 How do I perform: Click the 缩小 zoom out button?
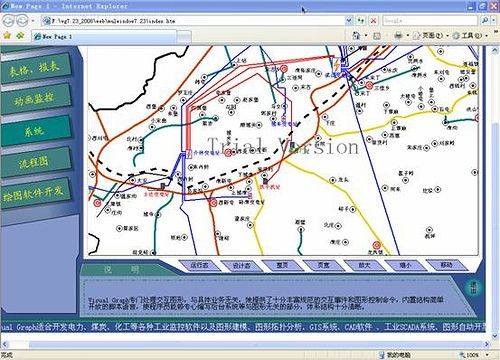pyautogui.click(x=405, y=265)
